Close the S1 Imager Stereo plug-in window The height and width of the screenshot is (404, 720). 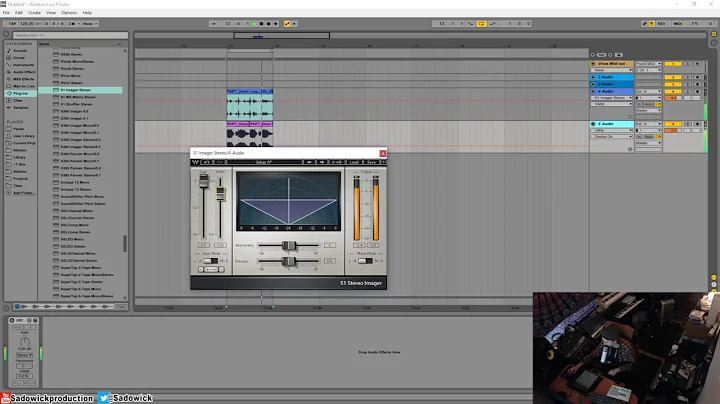(x=382, y=153)
